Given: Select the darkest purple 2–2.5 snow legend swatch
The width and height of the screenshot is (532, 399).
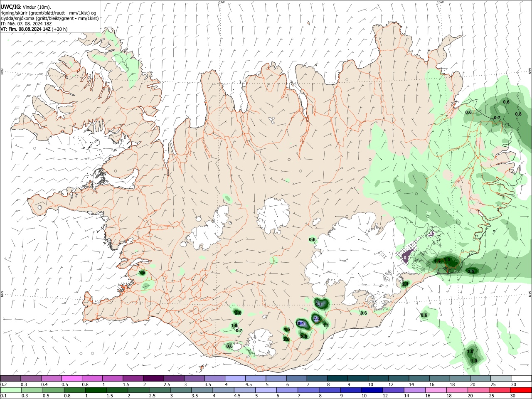Looking at the screenshot, I should [153, 378].
